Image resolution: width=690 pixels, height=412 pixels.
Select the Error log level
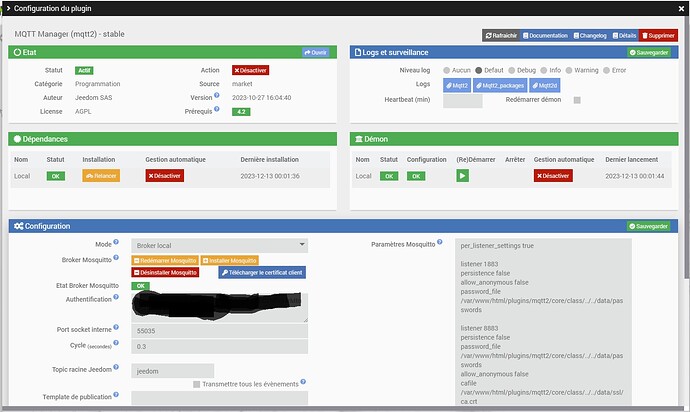(606, 70)
